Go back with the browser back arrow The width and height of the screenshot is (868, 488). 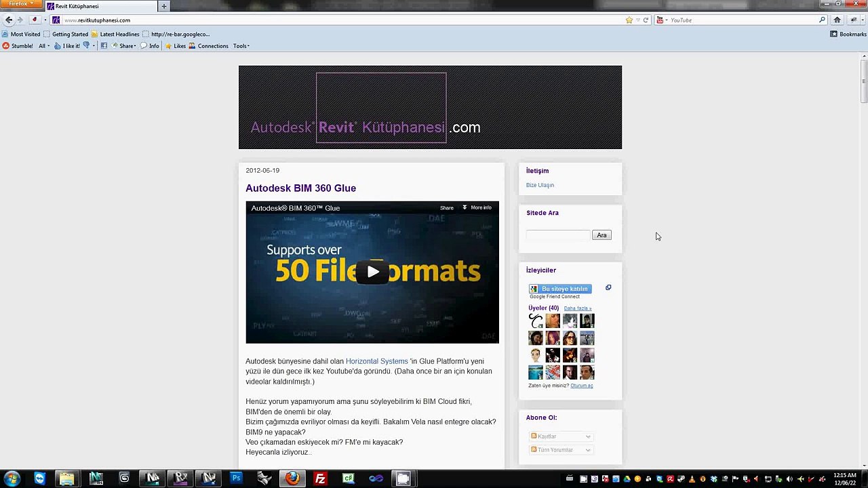9,20
